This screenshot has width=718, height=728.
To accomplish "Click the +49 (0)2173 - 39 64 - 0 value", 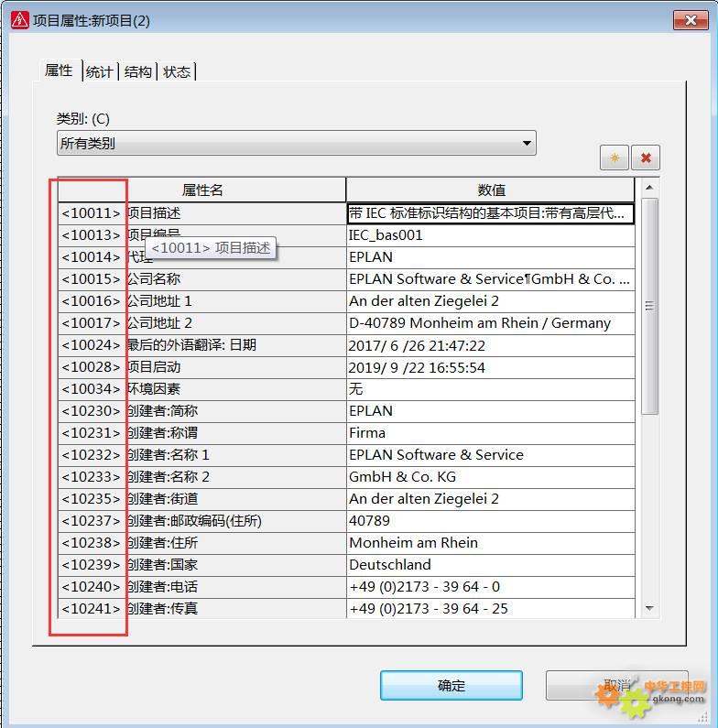I will pyautogui.click(x=491, y=587).
